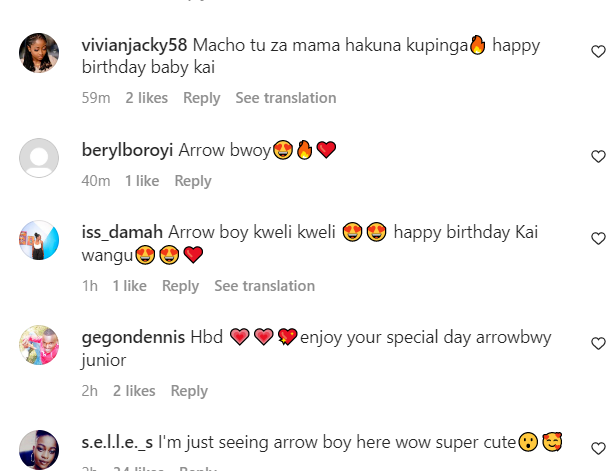Show the 1 like on berylboroyi's comment
The image size is (616, 472).
click(x=142, y=181)
